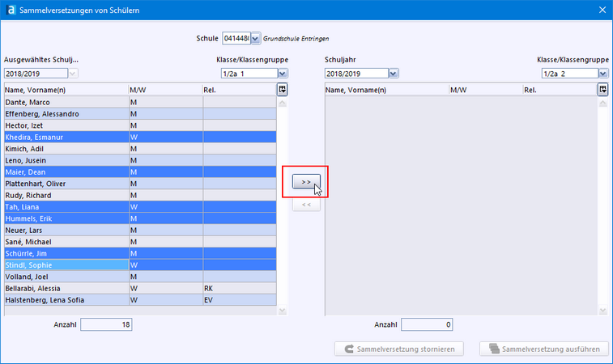
Task: Select student Dante, Marco
Action: pos(65,103)
